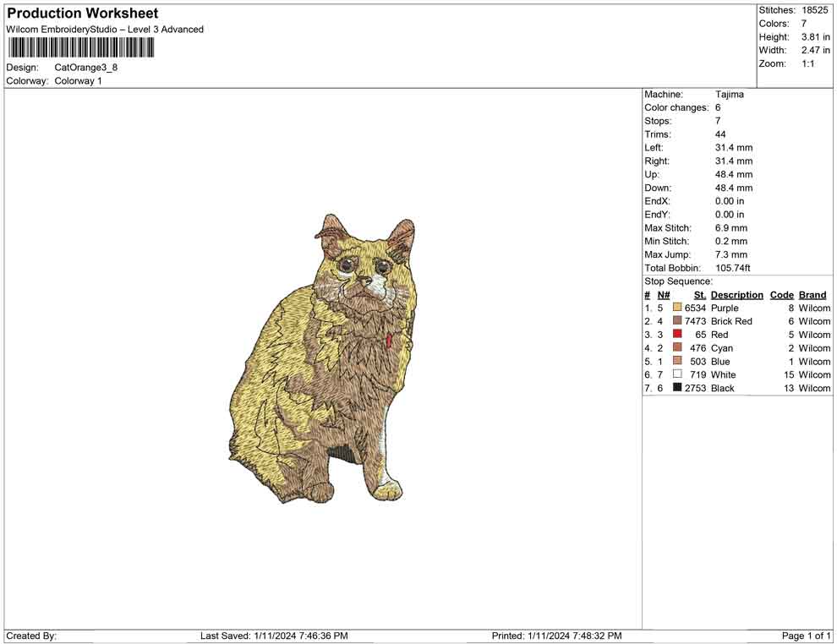Select the Black thread color swatch
The image size is (837, 644).
tap(677, 388)
